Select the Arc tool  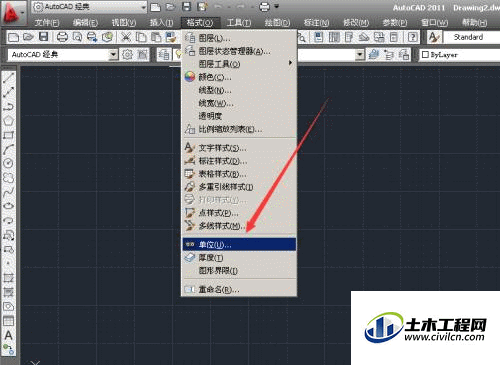point(8,149)
